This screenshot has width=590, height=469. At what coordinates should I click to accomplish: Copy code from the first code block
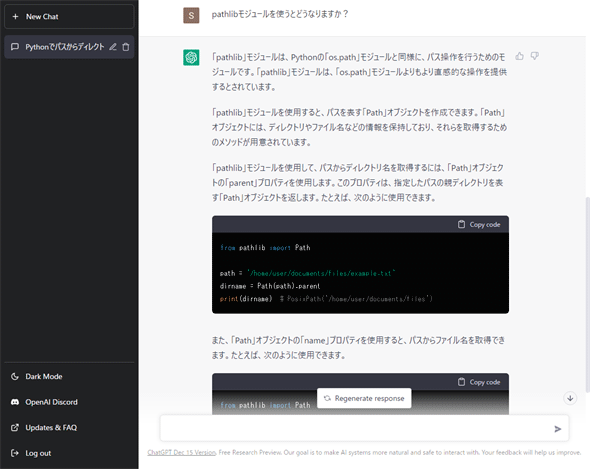click(479, 224)
